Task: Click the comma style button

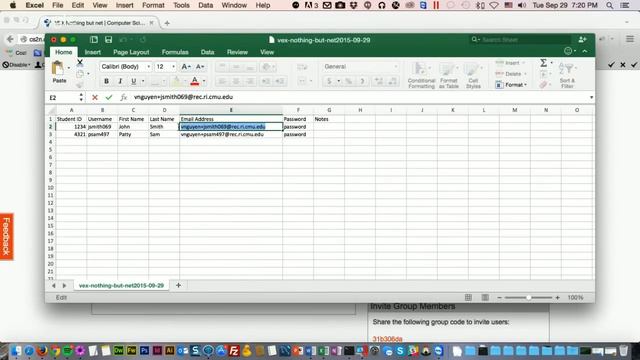Action: click(x=362, y=81)
